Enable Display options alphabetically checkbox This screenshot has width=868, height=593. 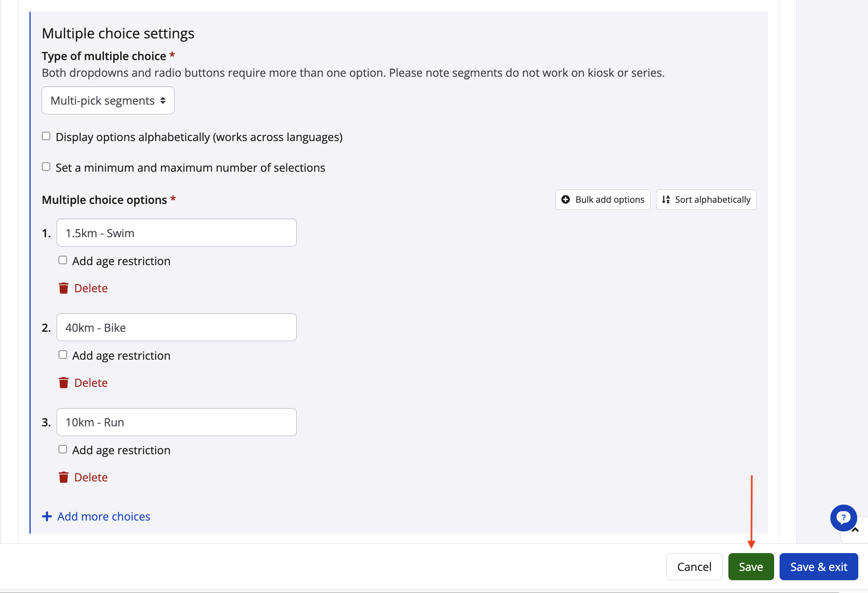[x=46, y=136]
